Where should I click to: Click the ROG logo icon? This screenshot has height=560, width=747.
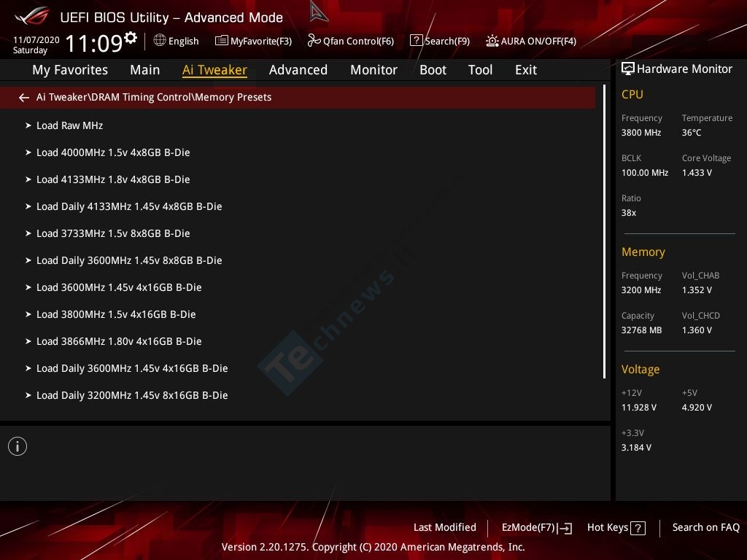click(32, 16)
